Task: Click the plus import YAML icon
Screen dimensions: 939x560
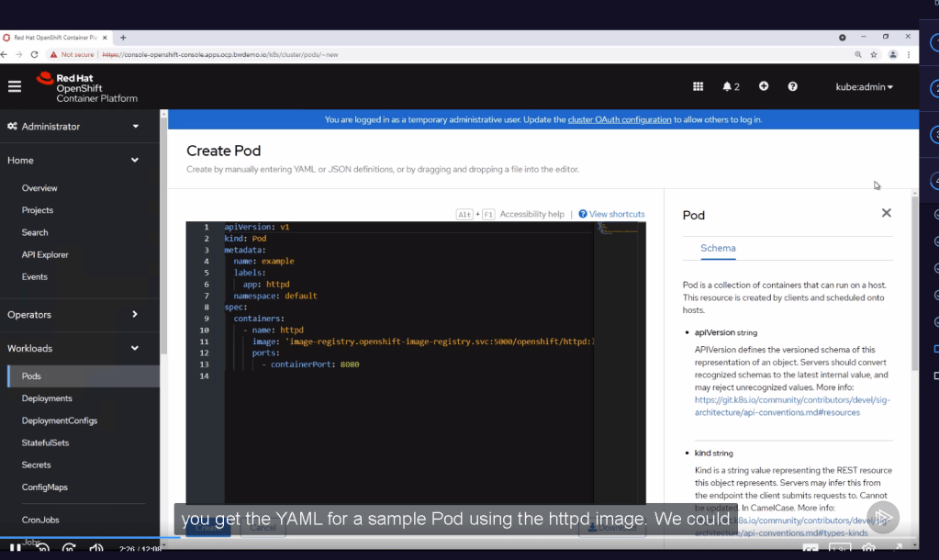Action: pos(764,86)
